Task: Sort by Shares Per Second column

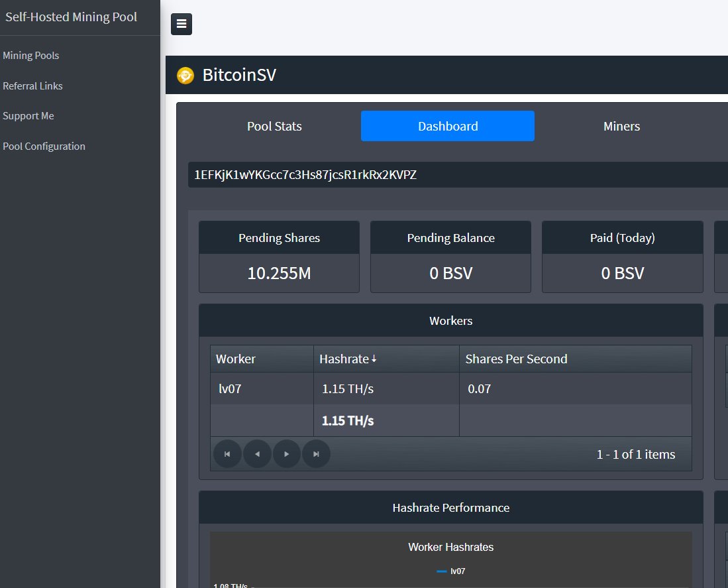Action: tap(575, 359)
